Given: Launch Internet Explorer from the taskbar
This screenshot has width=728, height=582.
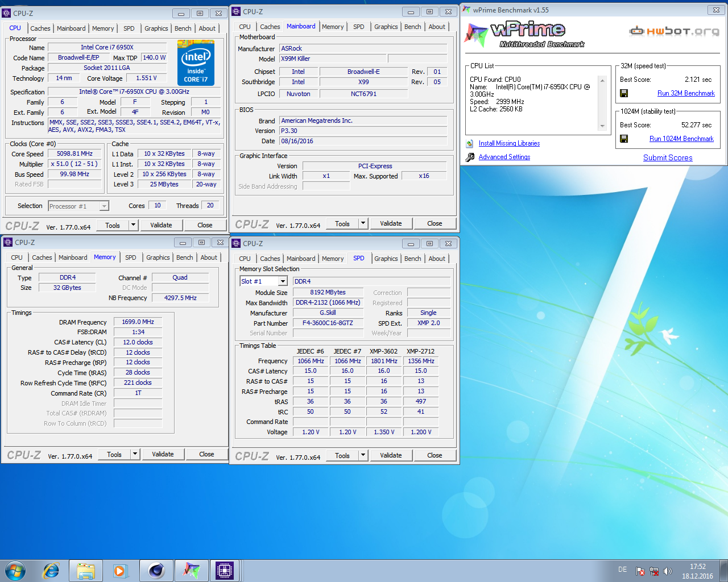Looking at the screenshot, I should 51,571.
